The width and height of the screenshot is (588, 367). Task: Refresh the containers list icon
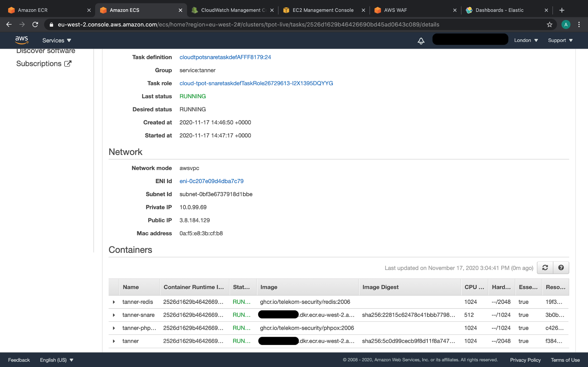tap(545, 268)
